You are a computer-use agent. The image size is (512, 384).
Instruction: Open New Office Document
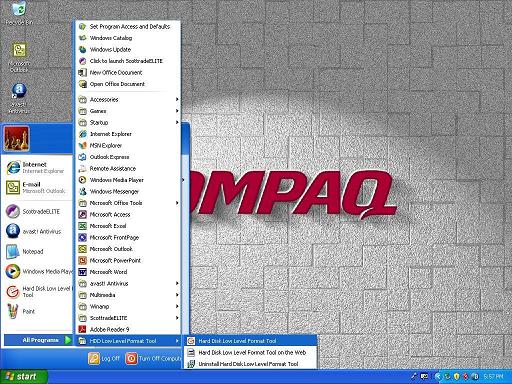click(128, 72)
